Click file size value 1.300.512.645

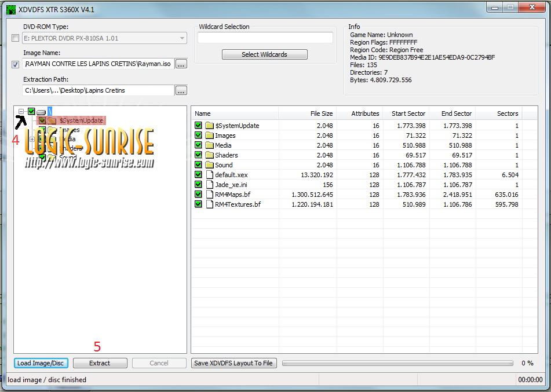tap(312, 194)
